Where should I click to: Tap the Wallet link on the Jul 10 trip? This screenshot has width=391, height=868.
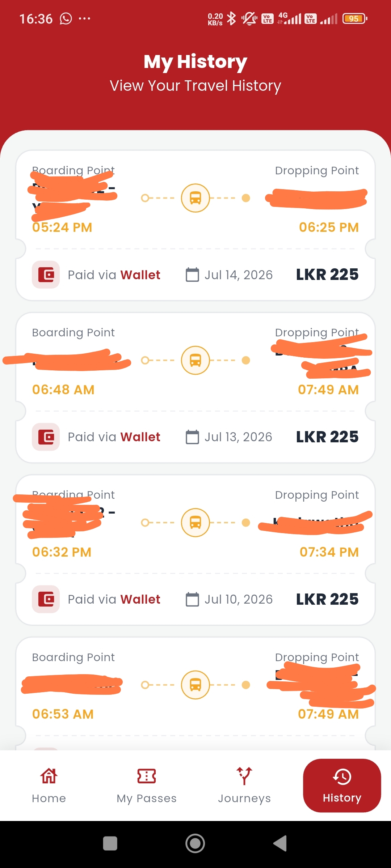coord(140,599)
